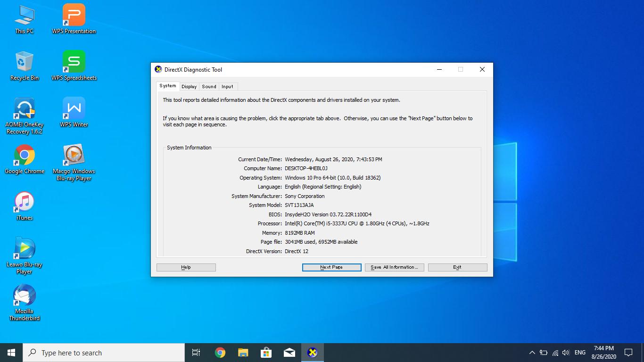Click the ENG language indicator
Image resolution: width=644 pixels, height=362 pixels.
(580, 353)
